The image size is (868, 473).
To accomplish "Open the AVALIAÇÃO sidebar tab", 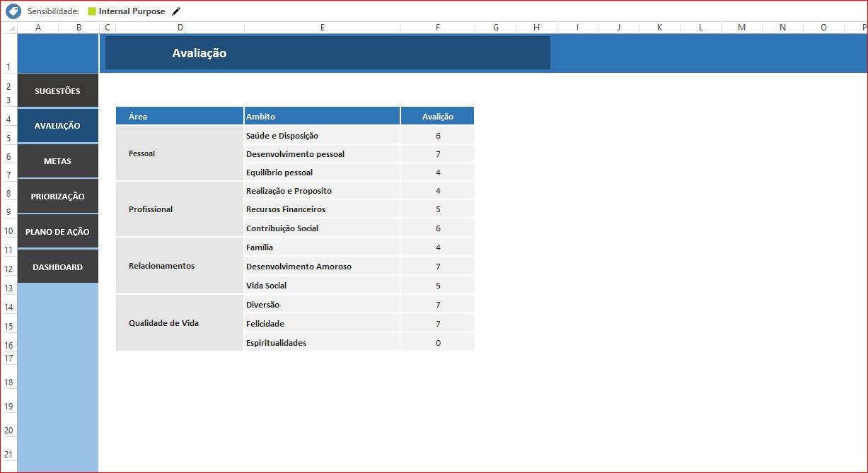I will (57, 126).
